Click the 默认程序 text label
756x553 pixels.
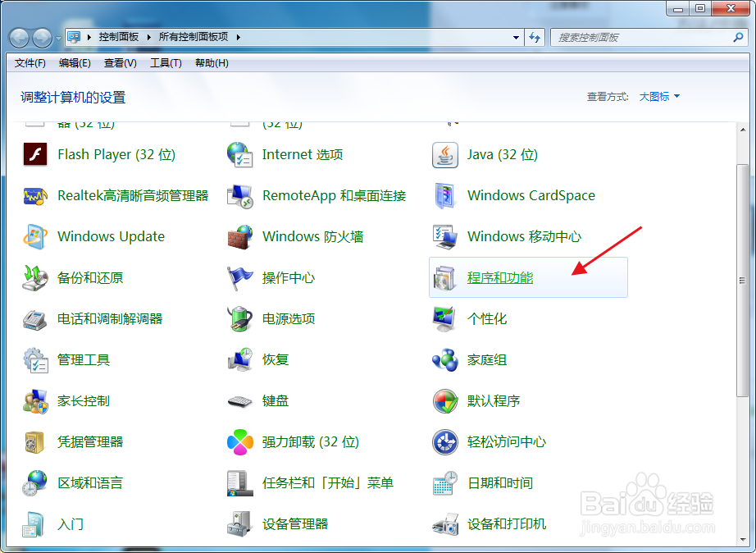coord(494,401)
